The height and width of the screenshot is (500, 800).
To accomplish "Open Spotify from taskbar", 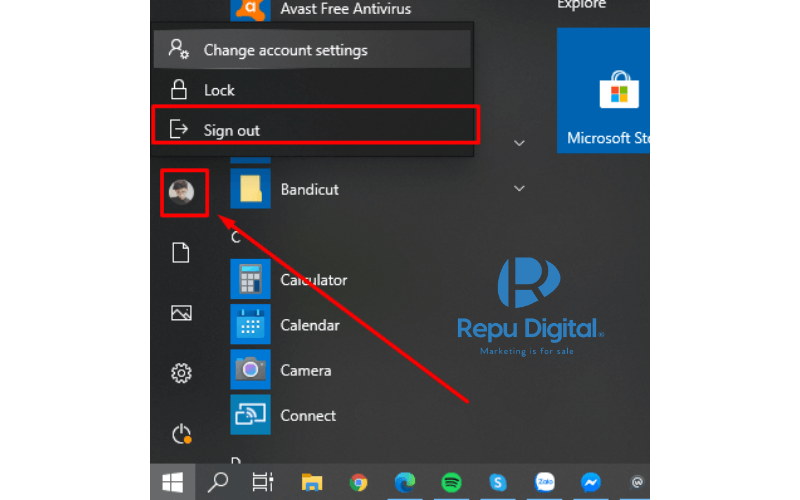I will pyautogui.click(x=451, y=482).
